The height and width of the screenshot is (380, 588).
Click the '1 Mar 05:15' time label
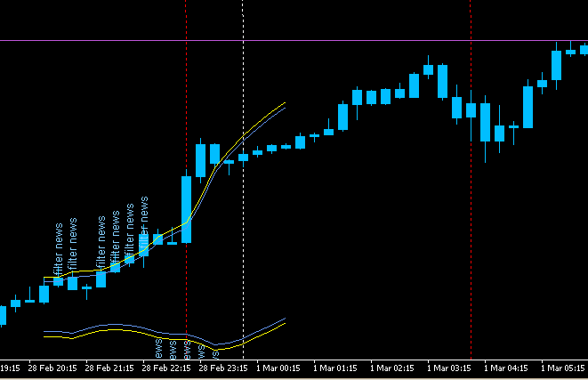click(563, 368)
